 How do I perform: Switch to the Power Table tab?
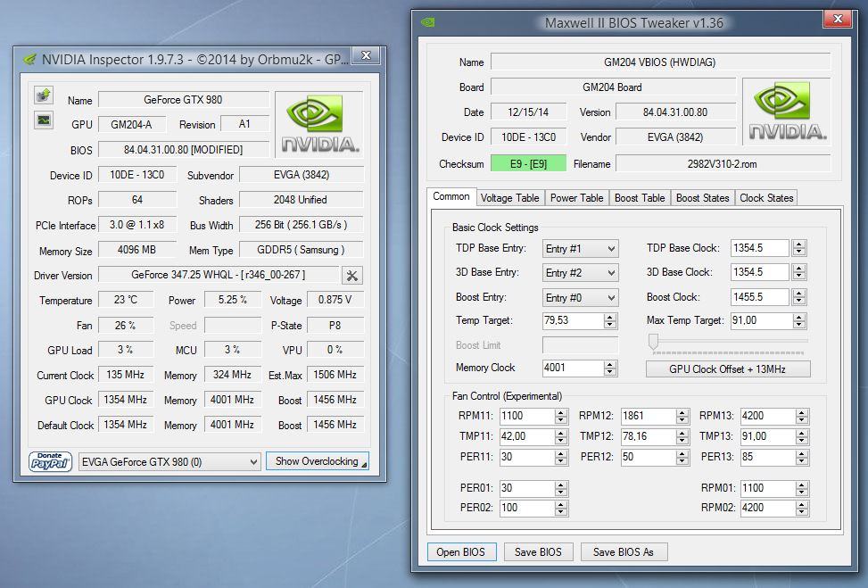click(577, 198)
